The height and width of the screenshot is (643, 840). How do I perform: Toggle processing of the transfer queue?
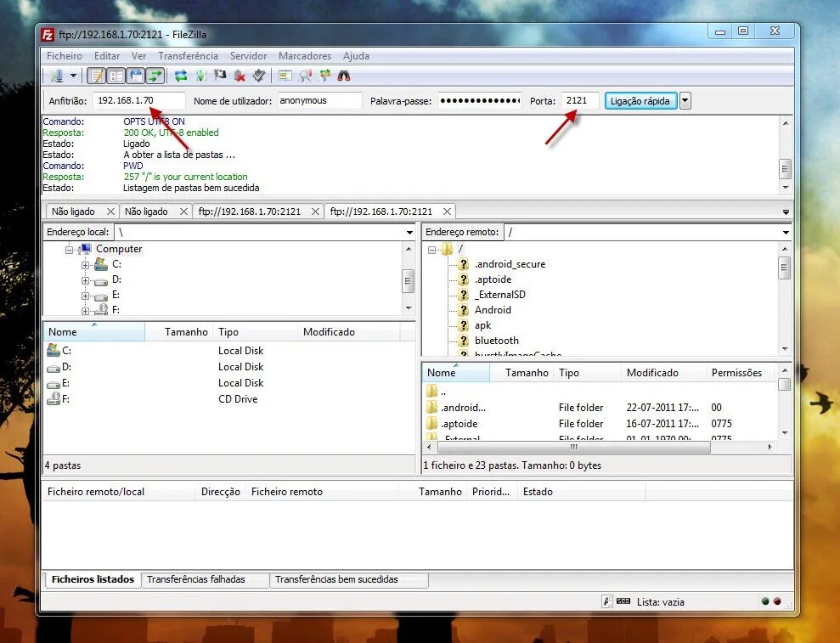201,76
